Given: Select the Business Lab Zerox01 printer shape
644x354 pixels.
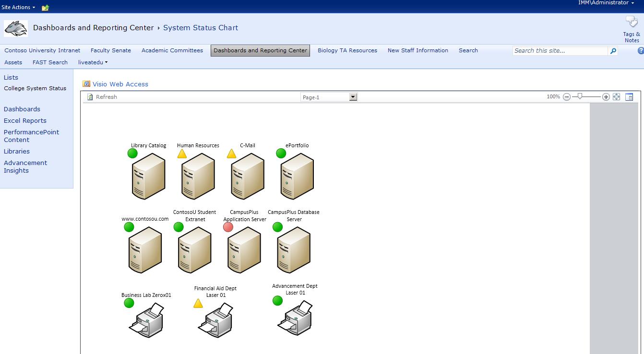Looking at the screenshot, I should [147, 320].
